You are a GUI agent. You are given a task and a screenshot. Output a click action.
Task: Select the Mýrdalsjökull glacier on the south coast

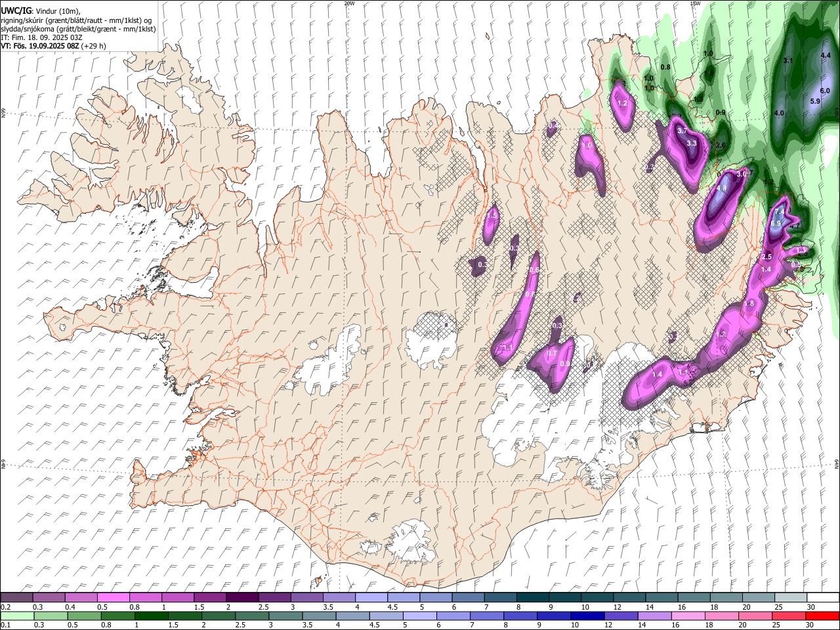point(410,541)
